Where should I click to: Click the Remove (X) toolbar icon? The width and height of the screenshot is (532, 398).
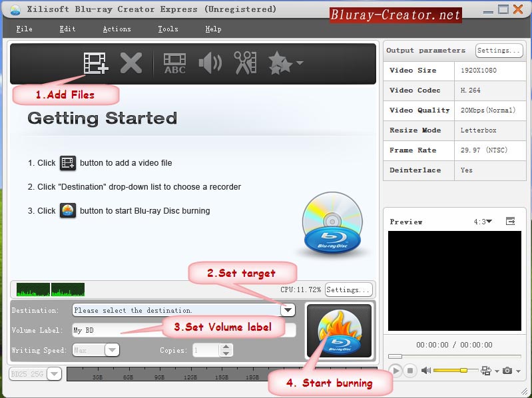pos(131,63)
